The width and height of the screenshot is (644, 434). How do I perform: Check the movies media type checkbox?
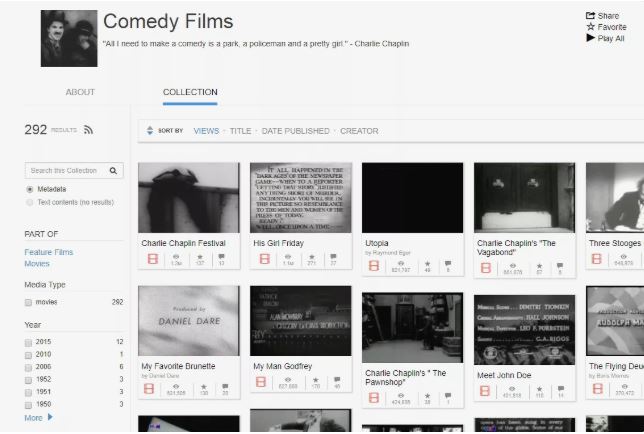(28, 303)
